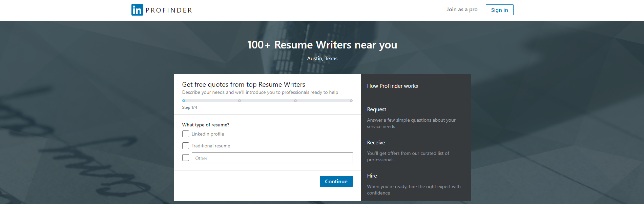Click the Continue button
The width and height of the screenshot is (644, 204).
[x=336, y=181]
